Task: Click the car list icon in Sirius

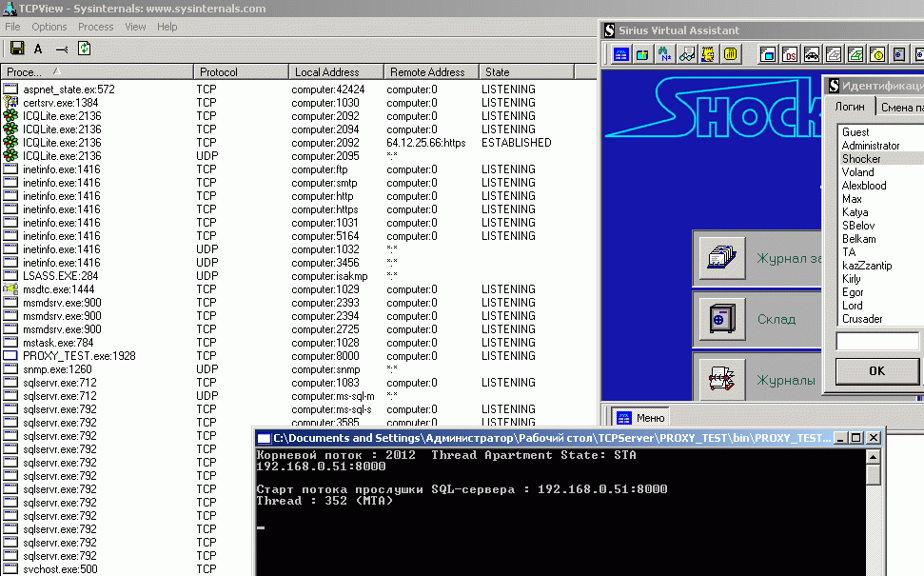Action: tap(812, 55)
